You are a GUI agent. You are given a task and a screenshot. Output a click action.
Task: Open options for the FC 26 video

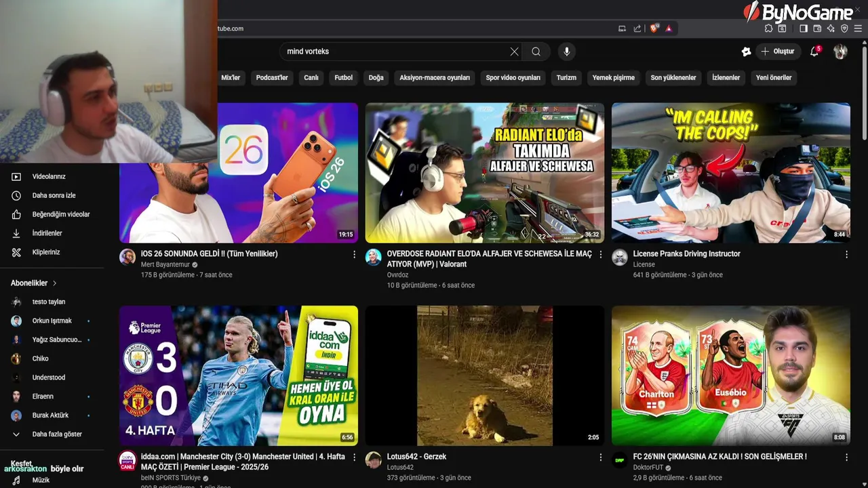846,457
